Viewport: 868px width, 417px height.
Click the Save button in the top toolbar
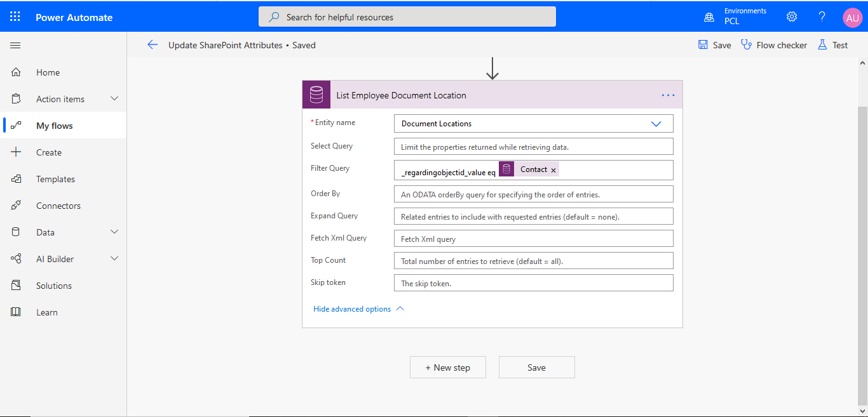[714, 45]
